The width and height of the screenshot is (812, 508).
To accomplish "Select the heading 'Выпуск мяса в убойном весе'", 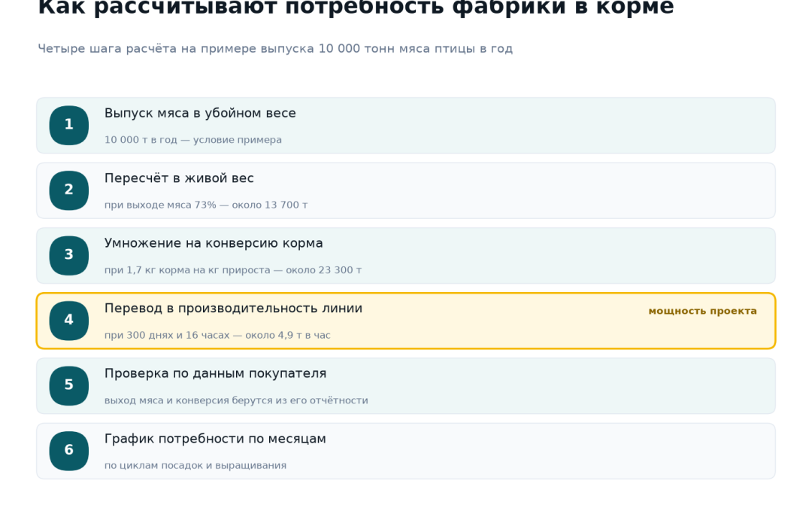I will [200, 113].
